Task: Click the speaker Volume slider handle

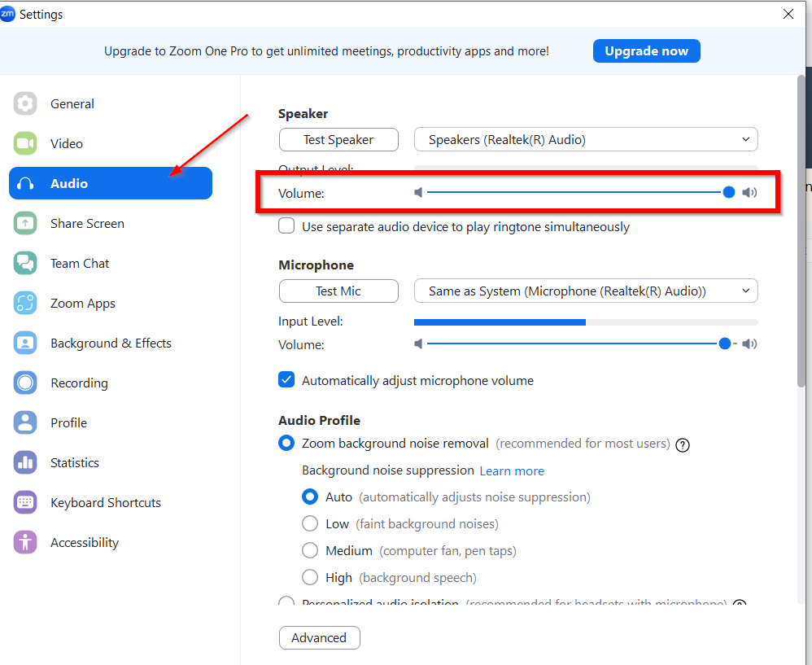Action: coord(729,192)
